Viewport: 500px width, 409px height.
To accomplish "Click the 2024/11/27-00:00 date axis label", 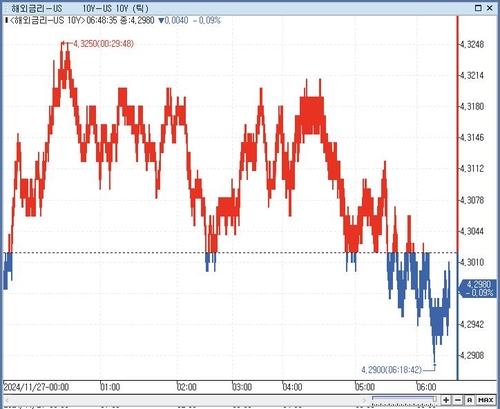I will tap(36, 387).
